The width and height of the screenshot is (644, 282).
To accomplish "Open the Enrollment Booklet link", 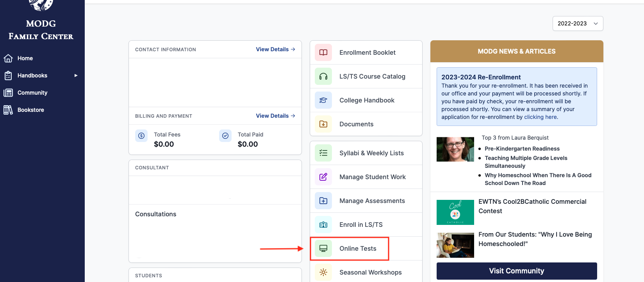I will 367,52.
